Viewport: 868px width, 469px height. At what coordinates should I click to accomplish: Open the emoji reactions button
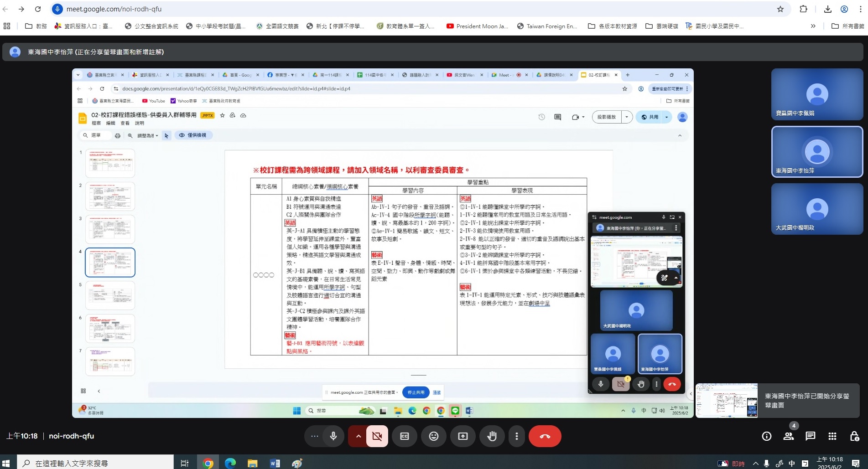tap(434, 436)
